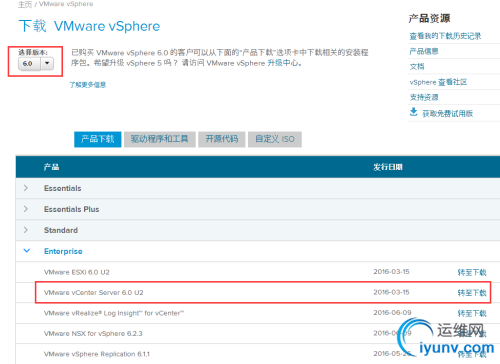500x364 pixels.
Task: Click the 6.0 version value box
Action: pyautogui.click(x=30, y=63)
